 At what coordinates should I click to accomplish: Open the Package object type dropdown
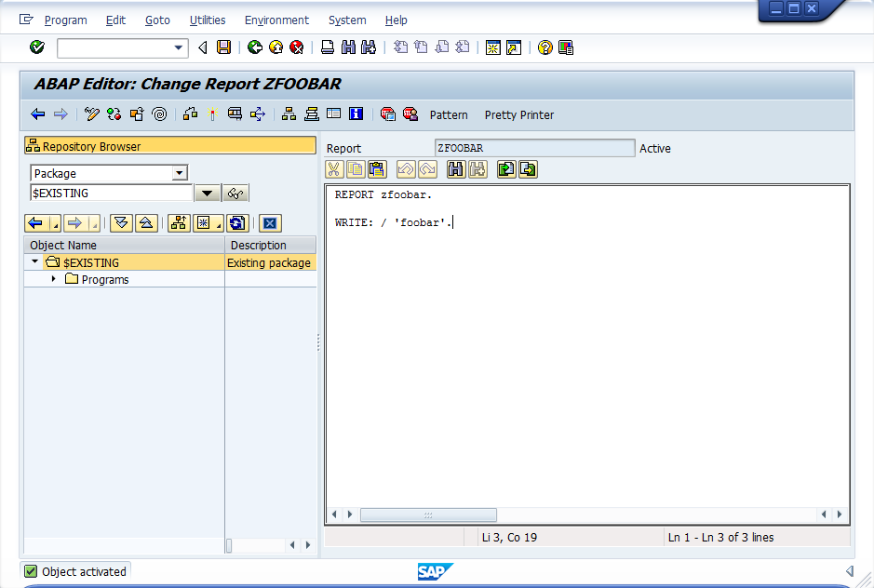[179, 173]
